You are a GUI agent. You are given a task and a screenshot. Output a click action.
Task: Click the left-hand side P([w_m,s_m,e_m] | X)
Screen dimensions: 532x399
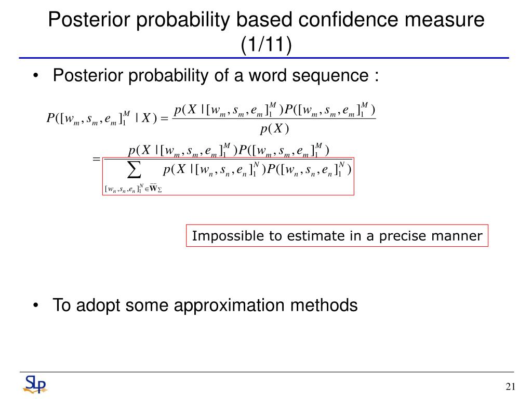(102, 118)
